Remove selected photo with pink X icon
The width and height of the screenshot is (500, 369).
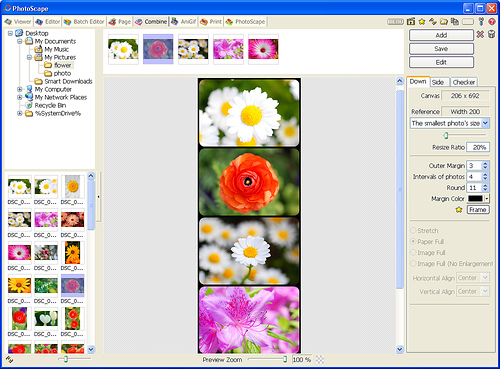click(x=480, y=34)
